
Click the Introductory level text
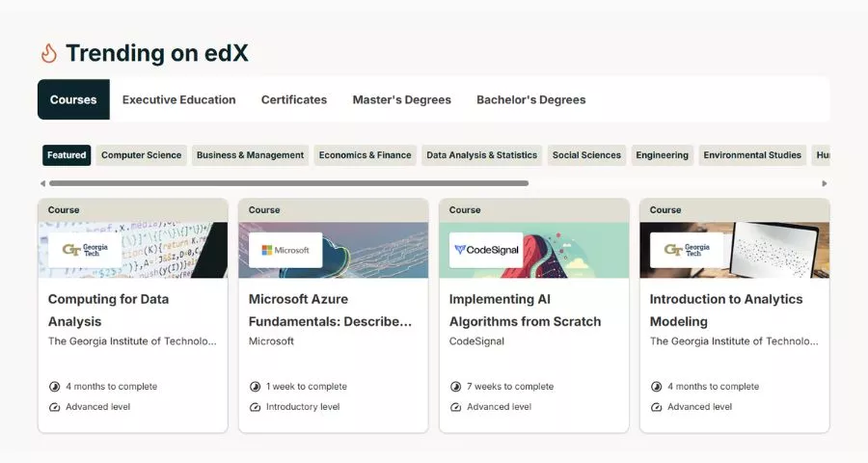[x=303, y=407]
